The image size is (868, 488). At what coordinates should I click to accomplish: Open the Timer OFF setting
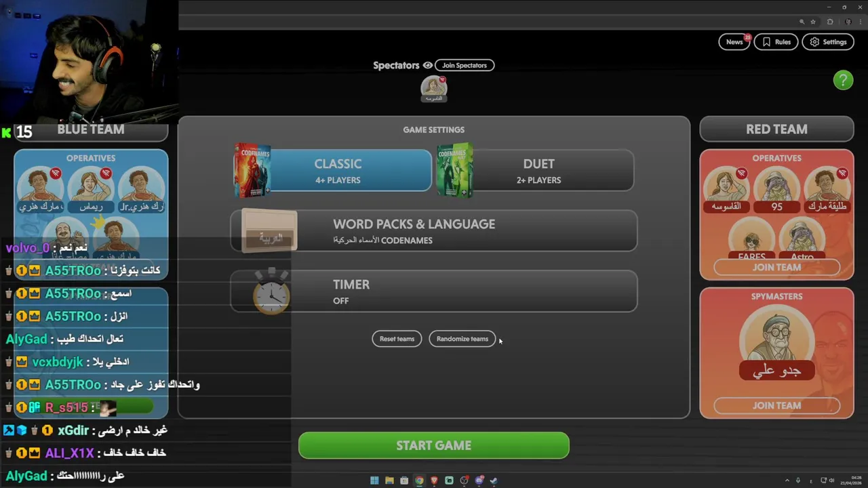[x=434, y=291]
